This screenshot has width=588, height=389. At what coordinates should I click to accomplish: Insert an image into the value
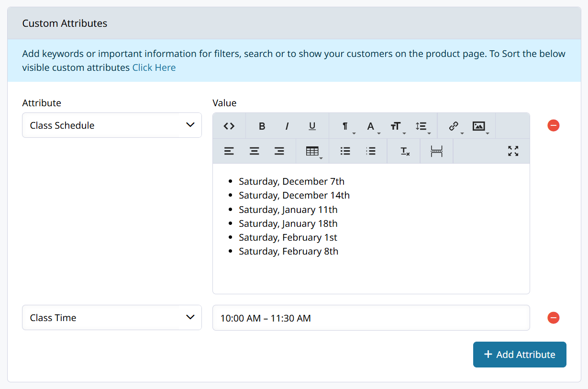[479, 126]
